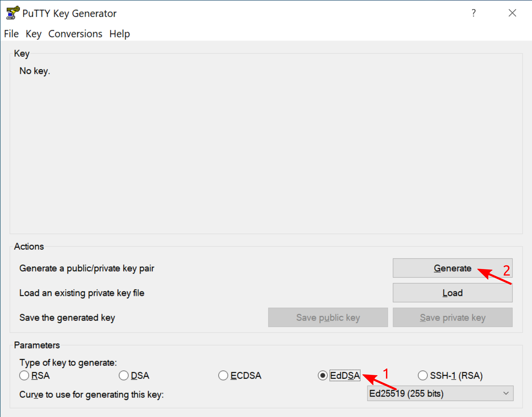Image resolution: width=532 pixels, height=417 pixels.
Task: Choose SSH-1 (RSA) key type
Action: [x=423, y=375]
